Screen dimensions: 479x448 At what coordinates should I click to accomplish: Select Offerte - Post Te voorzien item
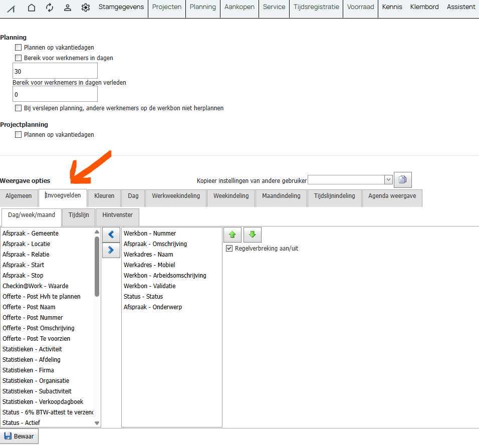(37, 339)
